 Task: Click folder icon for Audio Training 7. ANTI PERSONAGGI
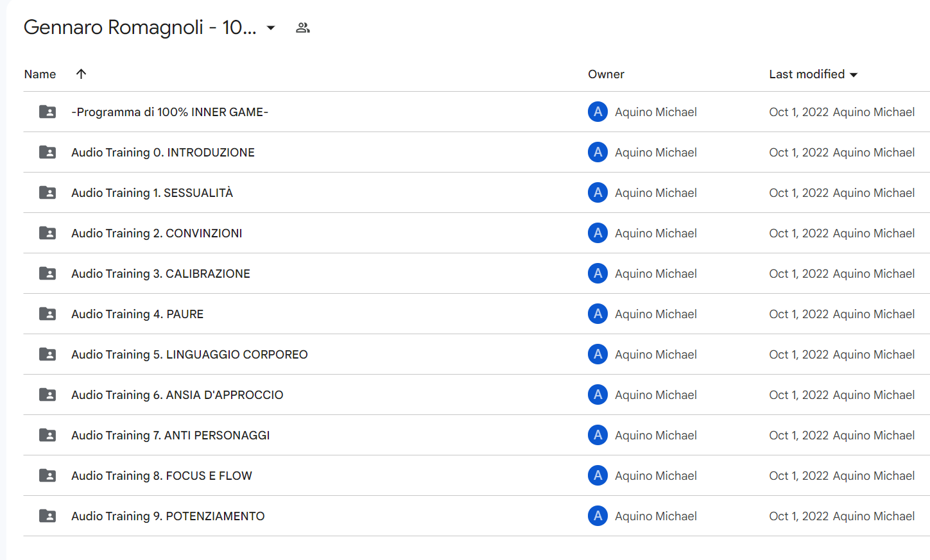point(47,435)
